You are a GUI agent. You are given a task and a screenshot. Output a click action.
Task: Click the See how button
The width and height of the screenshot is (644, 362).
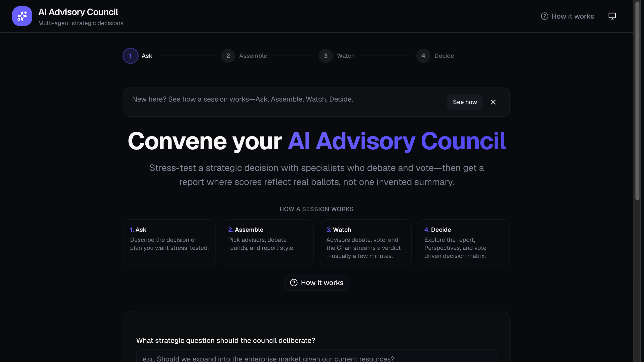465,102
